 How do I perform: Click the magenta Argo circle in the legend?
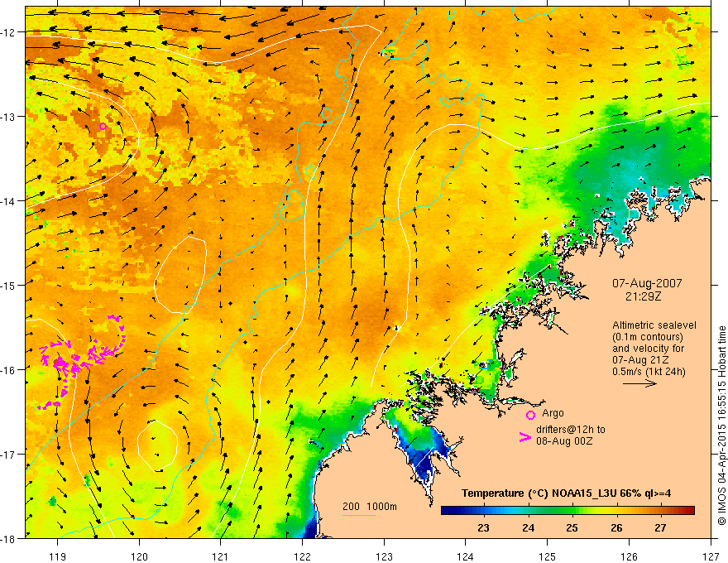[x=530, y=415]
